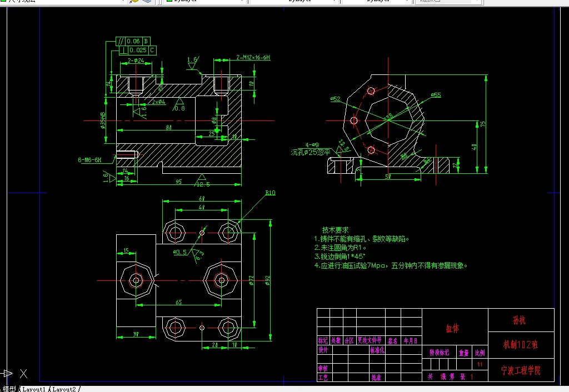Image resolution: width=569 pixels, height=392 pixels.
Task: Click the 缸体 part name in title block
Action: (x=452, y=329)
